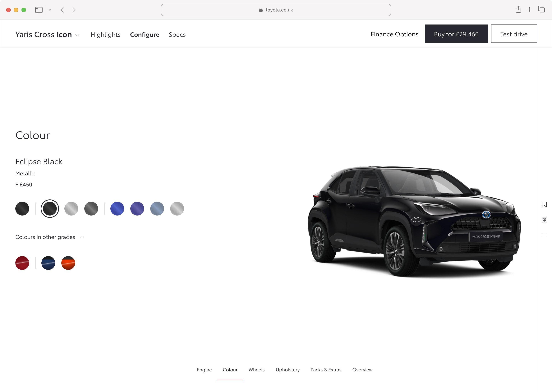Image resolution: width=552 pixels, height=392 pixels.
Task: Pick the first solid black swatch
Action: [x=22, y=209]
